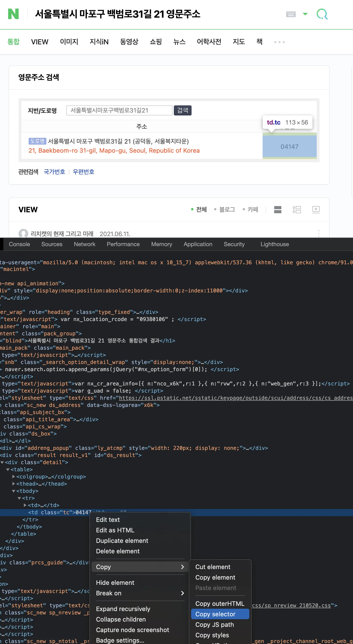Viewport: 353px width, 644px height.
Task: Open the 어학사전 tab
Action: click(x=209, y=42)
